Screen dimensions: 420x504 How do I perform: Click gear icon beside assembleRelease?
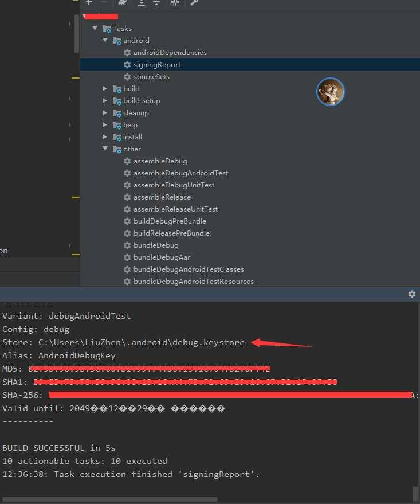pyautogui.click(x=127, y=197)
